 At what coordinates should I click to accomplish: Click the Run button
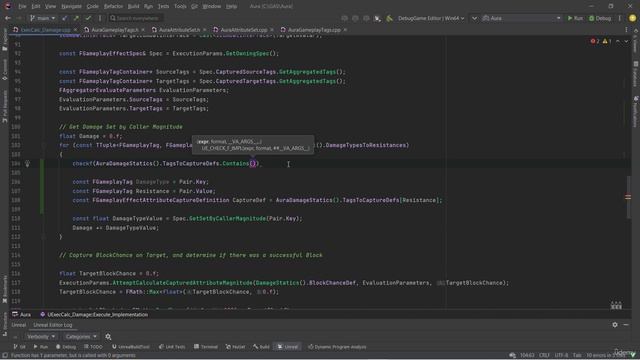575,18
